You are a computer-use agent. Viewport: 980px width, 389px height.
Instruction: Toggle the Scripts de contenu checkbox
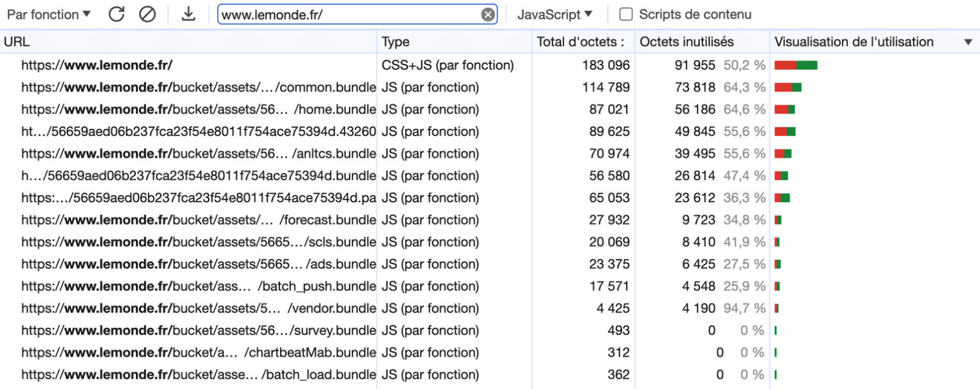(627, 14)
